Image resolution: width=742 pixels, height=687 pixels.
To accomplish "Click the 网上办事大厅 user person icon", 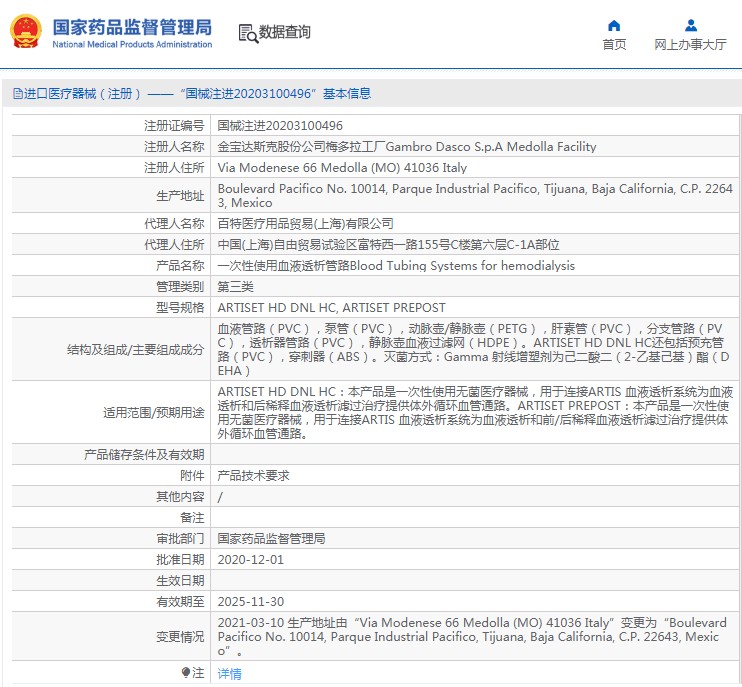I will (690, 25).
